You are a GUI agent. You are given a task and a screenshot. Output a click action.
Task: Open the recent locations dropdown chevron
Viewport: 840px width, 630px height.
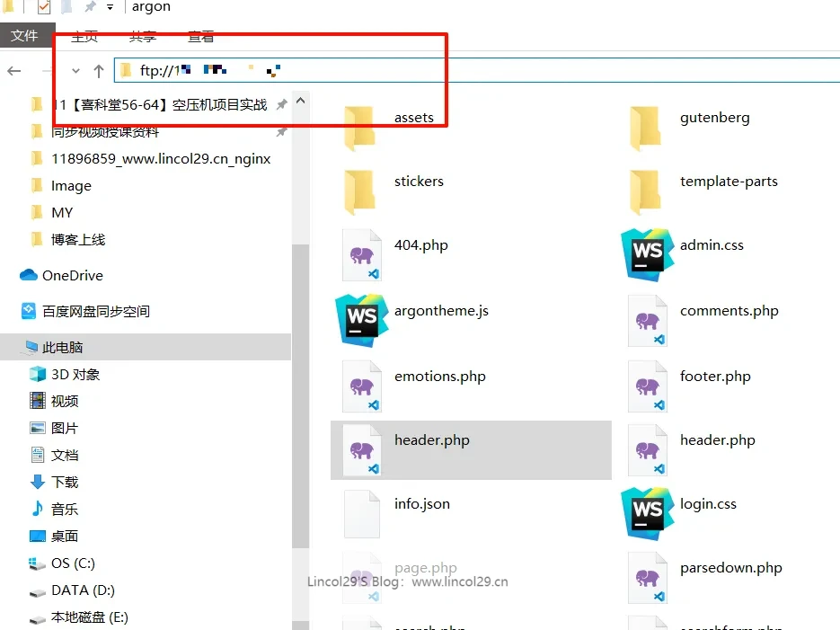click(76, 71)
